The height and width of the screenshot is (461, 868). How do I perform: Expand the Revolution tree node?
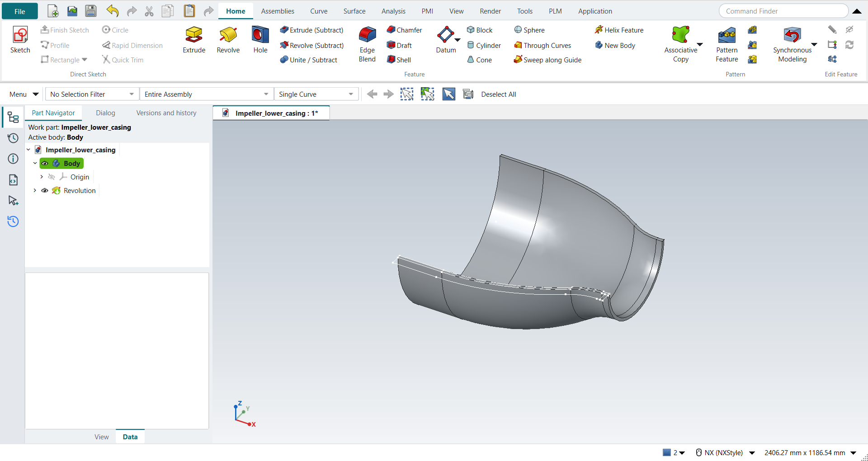point(35,191)
